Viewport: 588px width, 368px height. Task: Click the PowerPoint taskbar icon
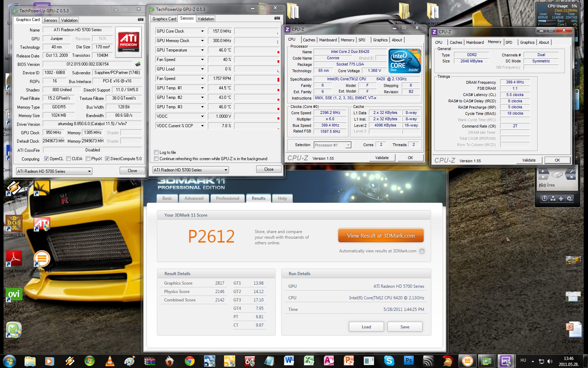click(x=349, y=361)
